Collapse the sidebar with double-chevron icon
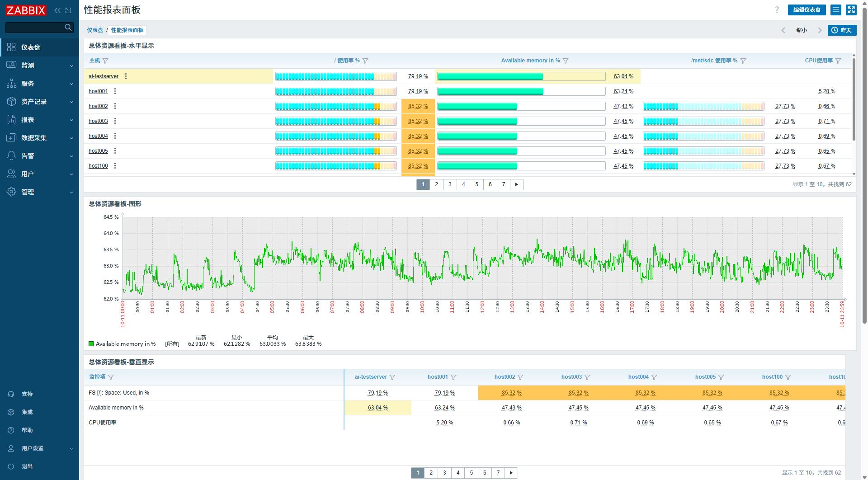Viewport: 868px width, 480px height. point(57,10)
